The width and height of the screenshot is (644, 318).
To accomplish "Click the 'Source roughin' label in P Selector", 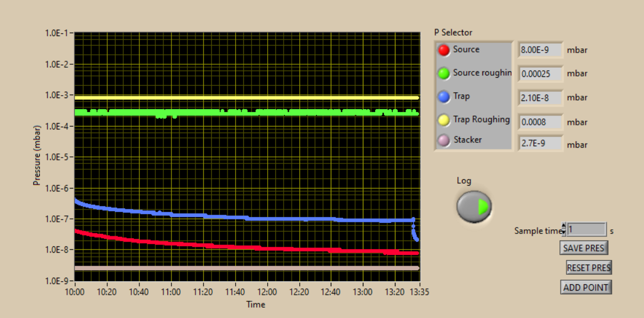I will pyautogui.click(x=482, y=73).
